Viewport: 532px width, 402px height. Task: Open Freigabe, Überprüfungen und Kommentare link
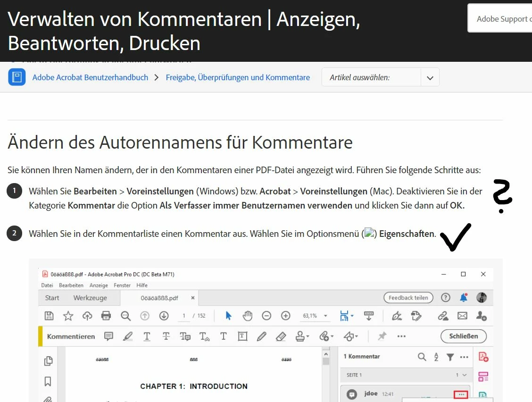(x=238, y=77)
